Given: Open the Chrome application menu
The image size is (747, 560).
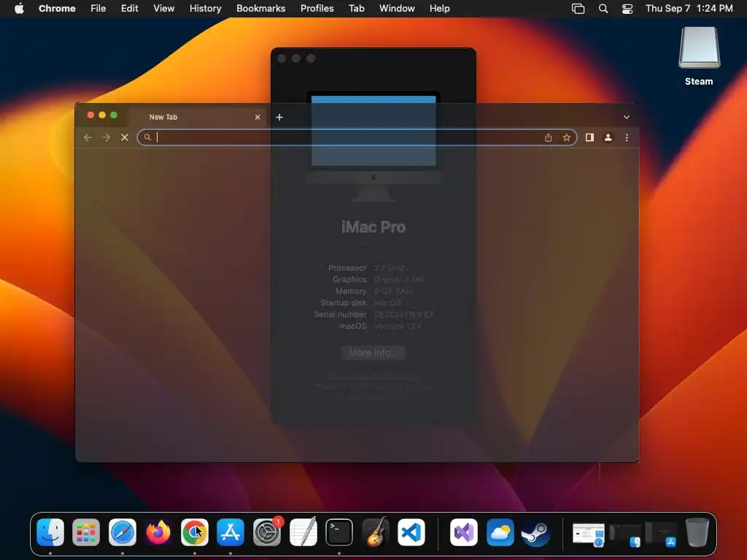Looking at the screenshot, I should [x=57, y=9].
